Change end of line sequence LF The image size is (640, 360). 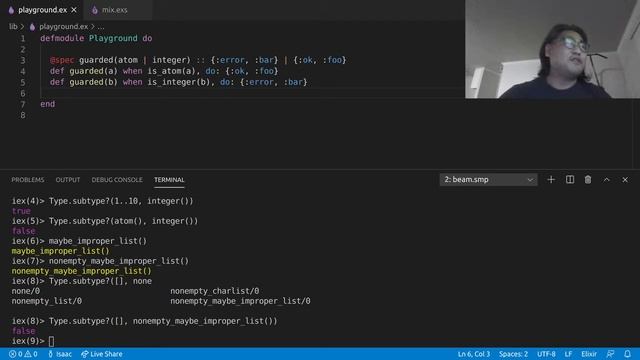pyautogui.click(x=568, y=354)
